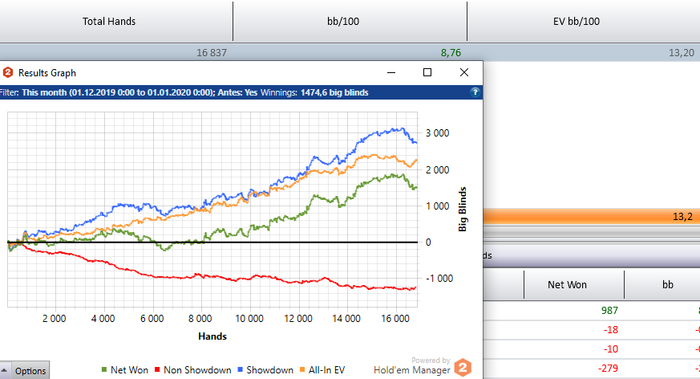Click the 3 000 y-axis tick label
Screen dimensions: 700x379
click(x=438, y=133)
